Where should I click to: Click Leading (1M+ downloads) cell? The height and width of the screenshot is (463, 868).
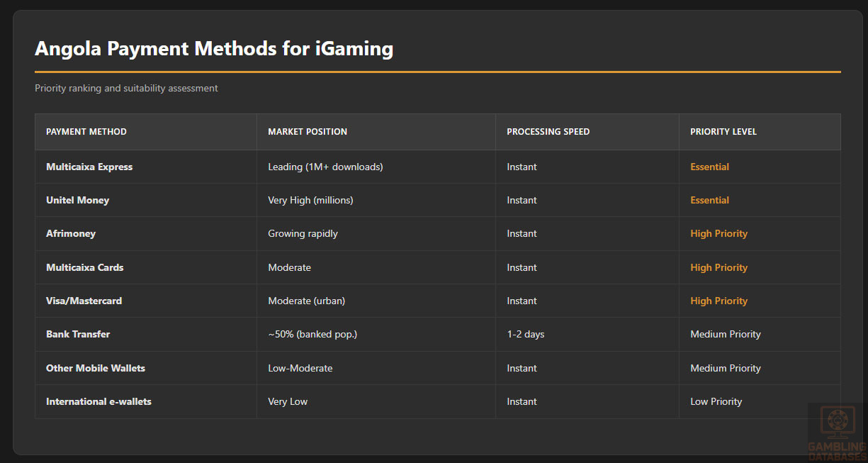[x=325, y=167]
